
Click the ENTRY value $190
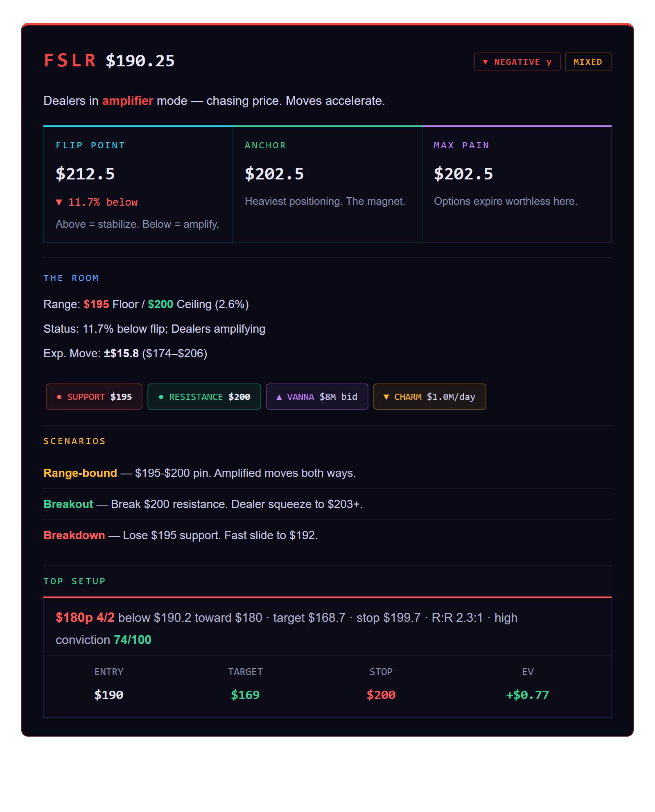pos(109,695)
